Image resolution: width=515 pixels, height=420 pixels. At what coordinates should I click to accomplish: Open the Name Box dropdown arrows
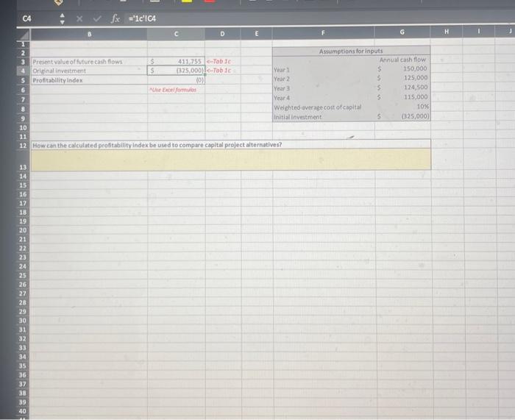tap(63, 19)
